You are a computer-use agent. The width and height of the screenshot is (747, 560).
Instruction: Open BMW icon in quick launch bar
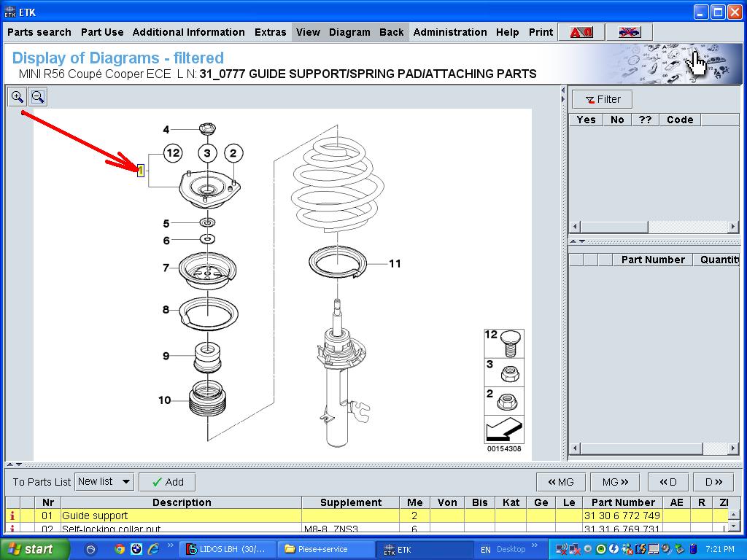pos(136,549)
